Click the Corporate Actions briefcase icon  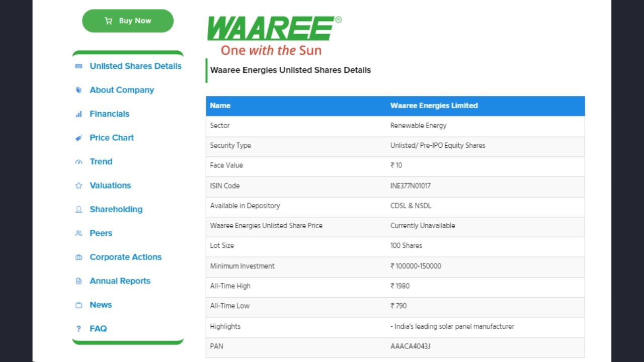click(x=78, y=257)
